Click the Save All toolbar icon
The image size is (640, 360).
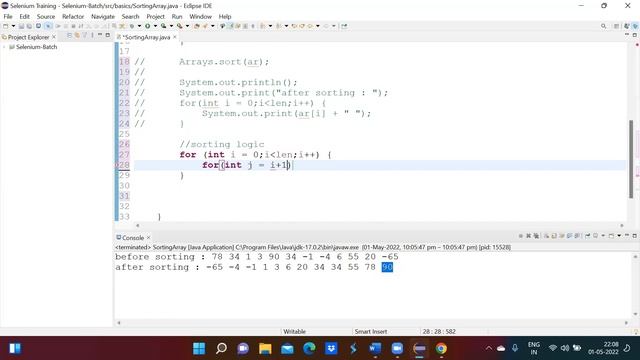(x=29, y=26)
